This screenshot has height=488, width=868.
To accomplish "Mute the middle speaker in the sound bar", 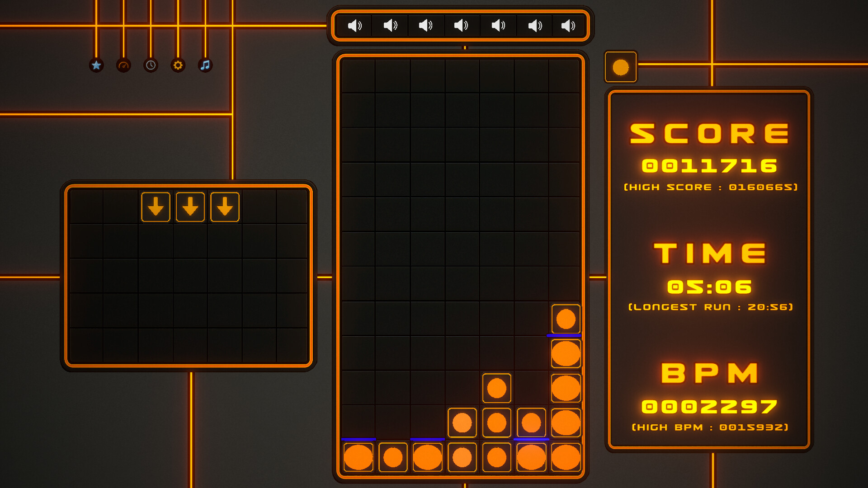I will [462, 25].
